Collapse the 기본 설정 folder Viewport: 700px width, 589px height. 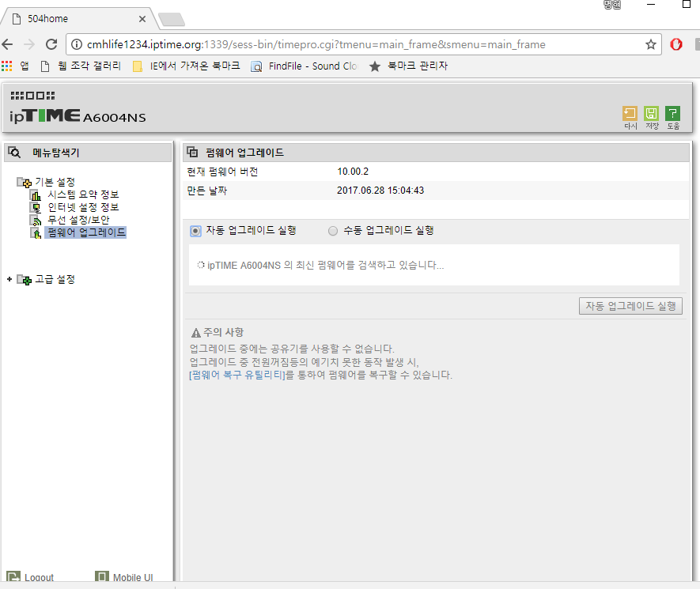click(x=24, y=182)
